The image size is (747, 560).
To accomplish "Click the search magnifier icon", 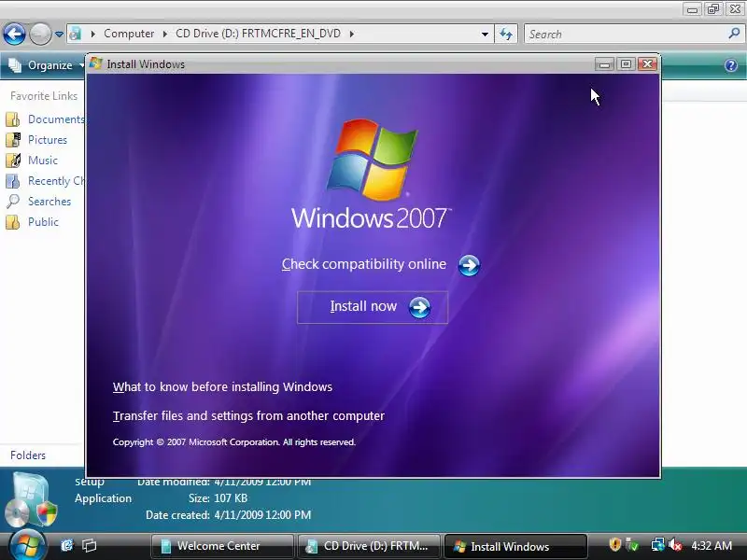I will (734, 34).
